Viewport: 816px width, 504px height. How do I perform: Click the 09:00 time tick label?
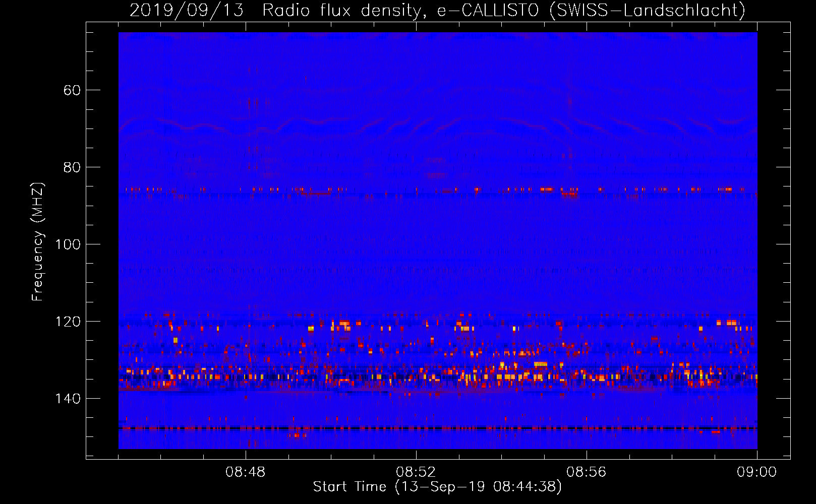757,472
